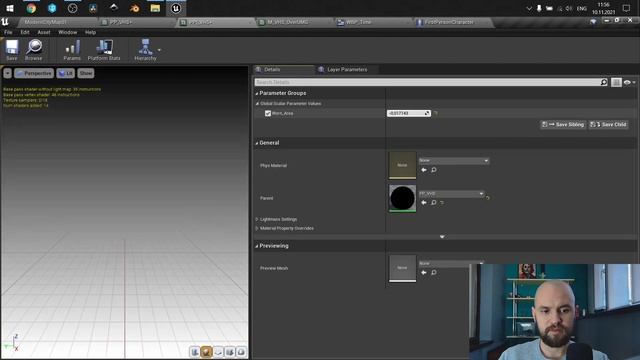Open Blender from the taskbar
The width and height of the screenshot is (640, 360).
pyautogui.click(x=134, y=8)
